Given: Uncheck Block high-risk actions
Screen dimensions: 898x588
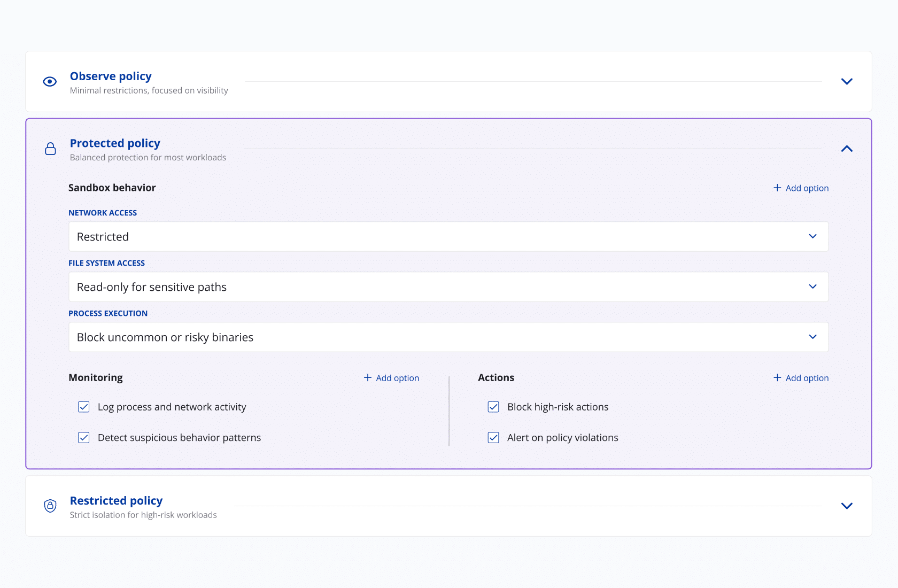Looking at the screenshot, I should coord(493,407).
